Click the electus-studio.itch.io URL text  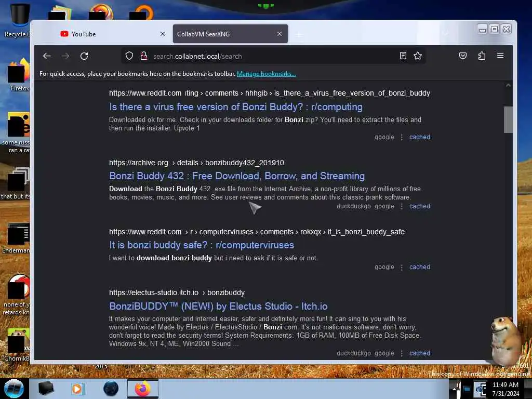pos(177,292)
